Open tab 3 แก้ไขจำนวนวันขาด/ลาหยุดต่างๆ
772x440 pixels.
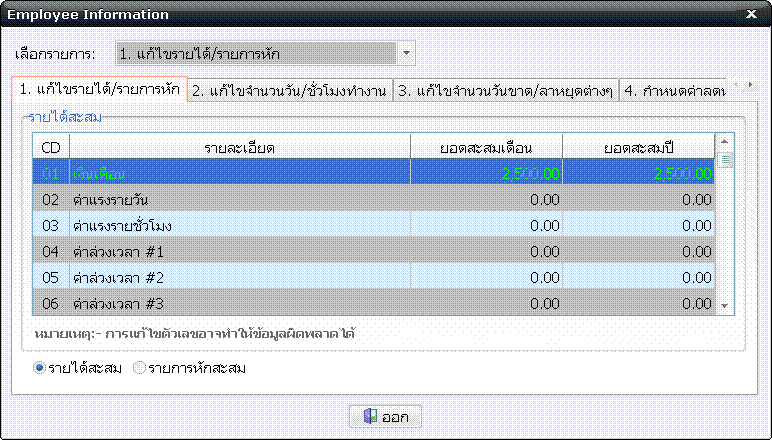tap(505, 90)
